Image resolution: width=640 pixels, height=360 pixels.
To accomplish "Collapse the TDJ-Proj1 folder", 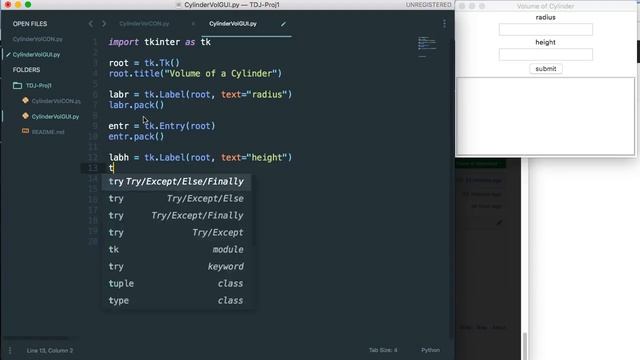I will pyautogui.click(x=38, y=85).
